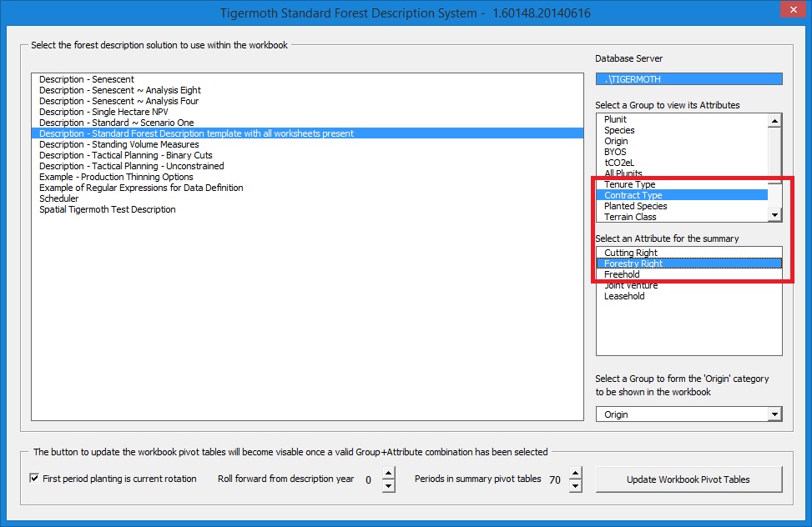
Task: Select Scheduler in the description list
Action: tap(307, 198)
